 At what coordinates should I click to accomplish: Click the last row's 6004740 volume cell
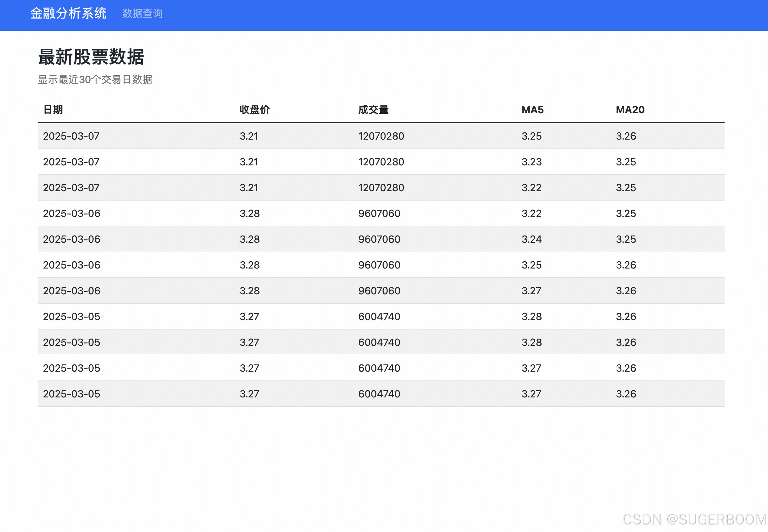click(x=379, y=394)
